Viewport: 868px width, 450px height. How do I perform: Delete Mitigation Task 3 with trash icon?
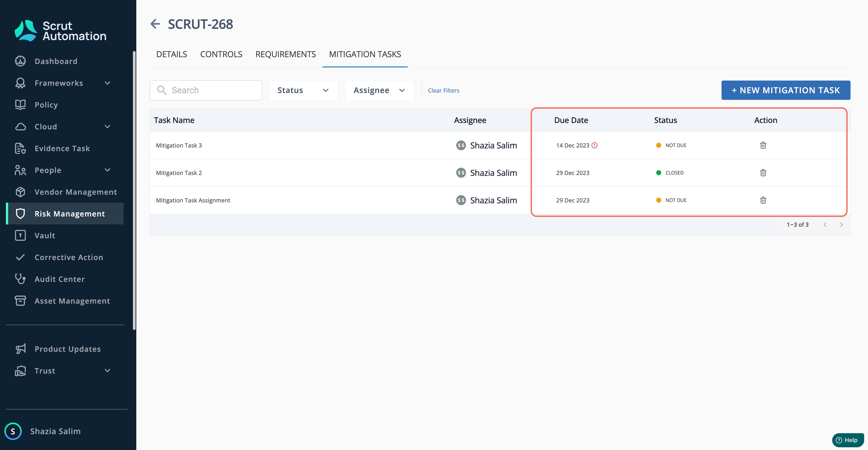[763, 145]
